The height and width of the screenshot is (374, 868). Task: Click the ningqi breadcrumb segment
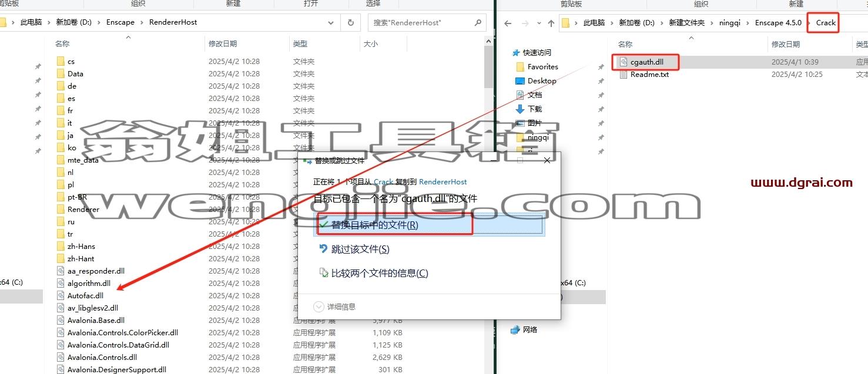click(730, 23)
